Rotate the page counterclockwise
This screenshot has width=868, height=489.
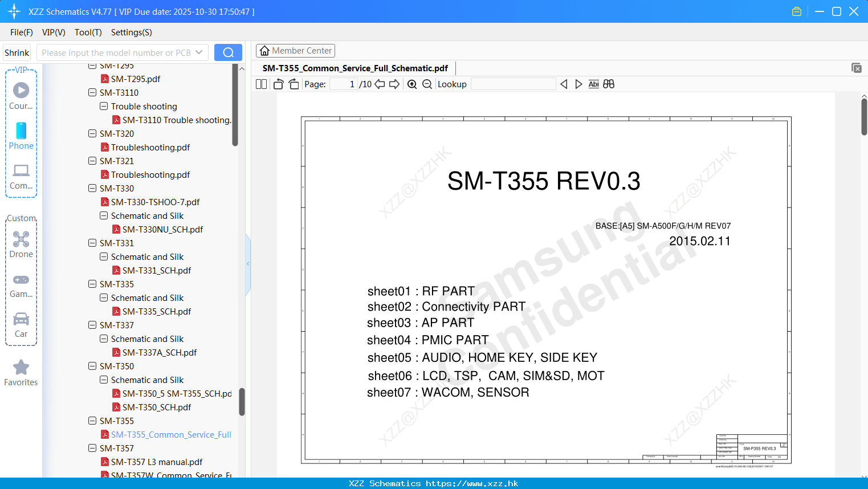pyautogui.click(x=278, y=84)
